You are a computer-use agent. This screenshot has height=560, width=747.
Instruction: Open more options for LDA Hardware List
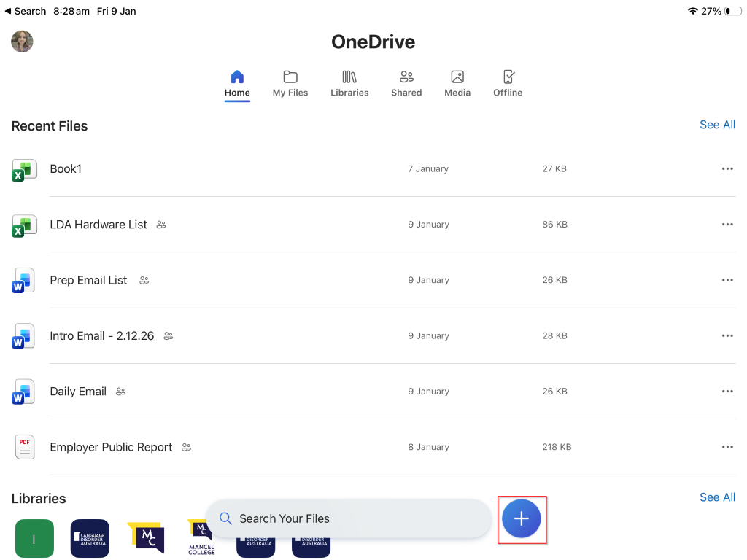[727, 225]
